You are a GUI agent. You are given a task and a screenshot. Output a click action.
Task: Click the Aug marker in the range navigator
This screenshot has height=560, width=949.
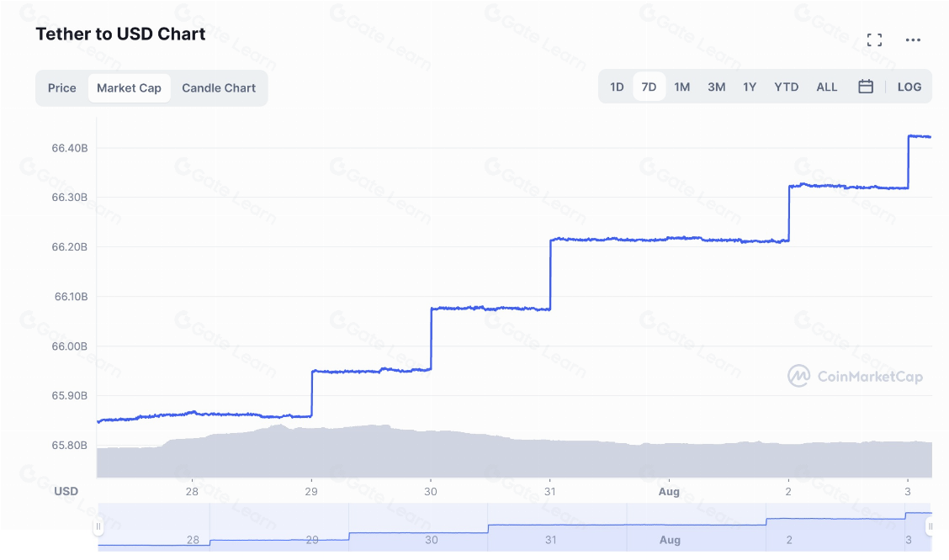click(x=670, y=540)
